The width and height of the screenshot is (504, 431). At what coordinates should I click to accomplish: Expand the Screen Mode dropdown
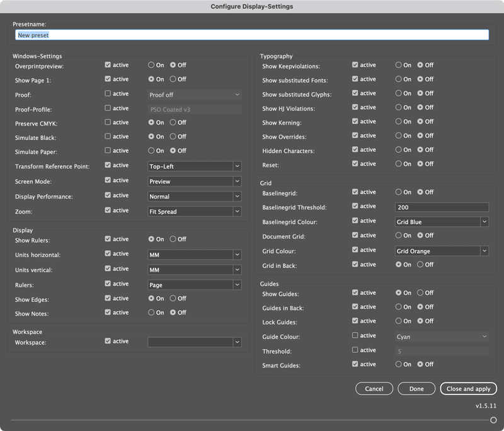(x=195, y=181)
